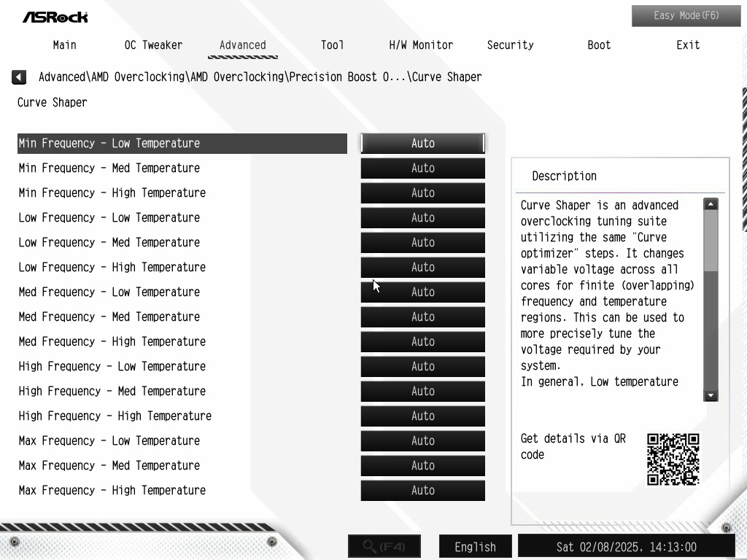Open Auto dropdown for Low Frequency High Temperature
The image size is (747, 560).
coord(423,267)
